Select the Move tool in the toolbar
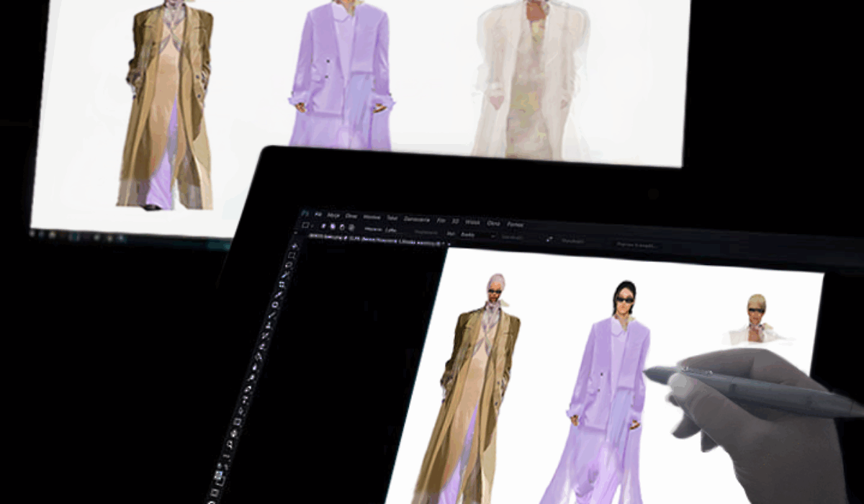 point(294,246)
